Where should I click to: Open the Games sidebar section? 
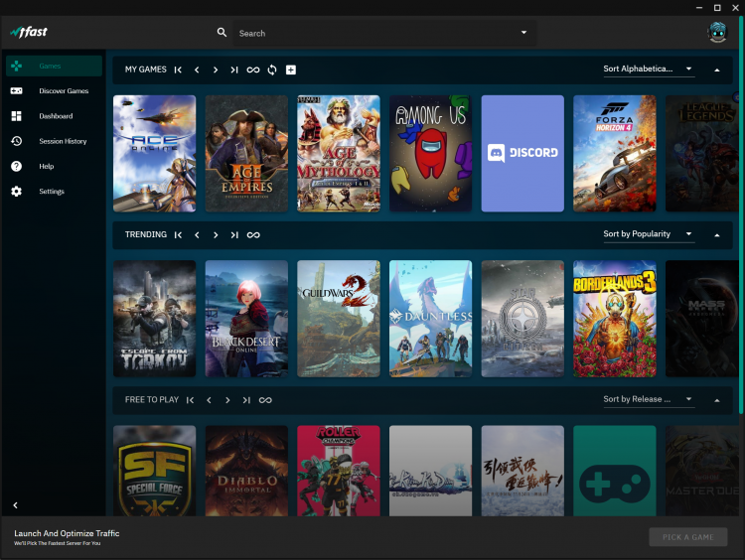(54, 66)
